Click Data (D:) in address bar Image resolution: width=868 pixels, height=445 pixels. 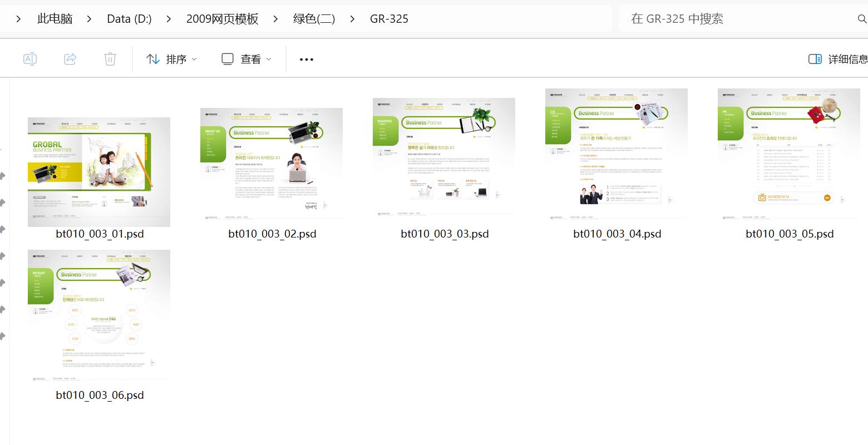pyautogui.click(x=129, y=19)
